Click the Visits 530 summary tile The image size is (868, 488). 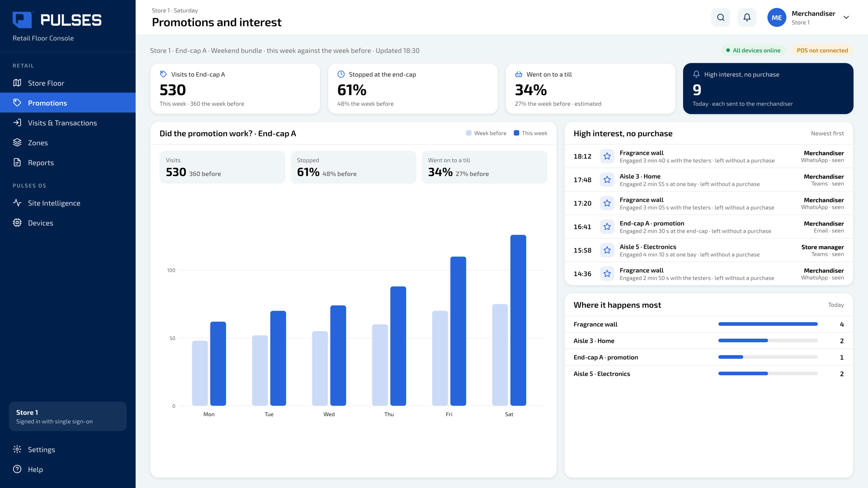click(x=222, y=167)
